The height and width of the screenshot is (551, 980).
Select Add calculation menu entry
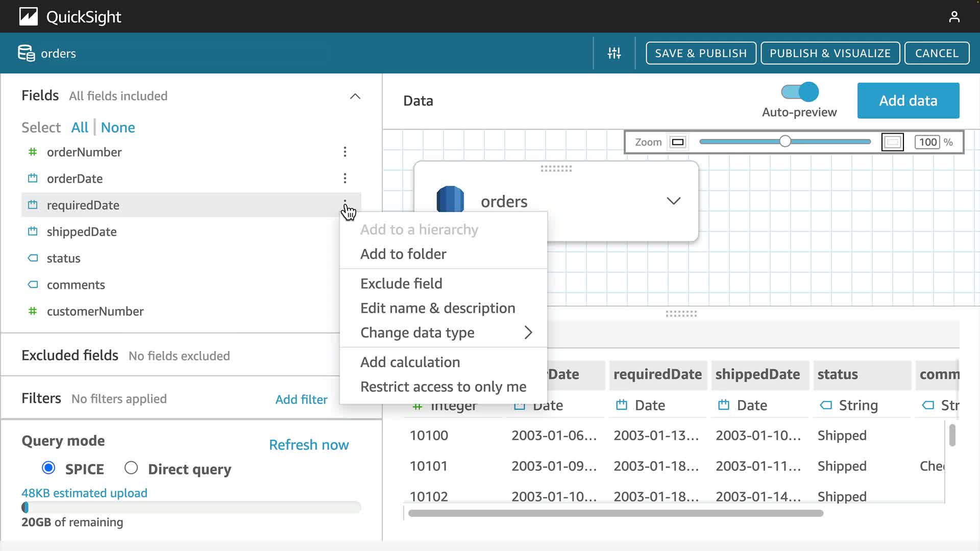coord(410,362)
